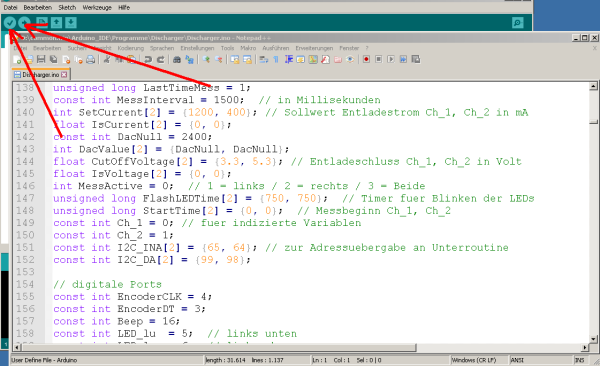Click Save Recorded Macro icon
The width and height of the screenshot is (600, 366).
pyautogui.click(x=416, y=59)
